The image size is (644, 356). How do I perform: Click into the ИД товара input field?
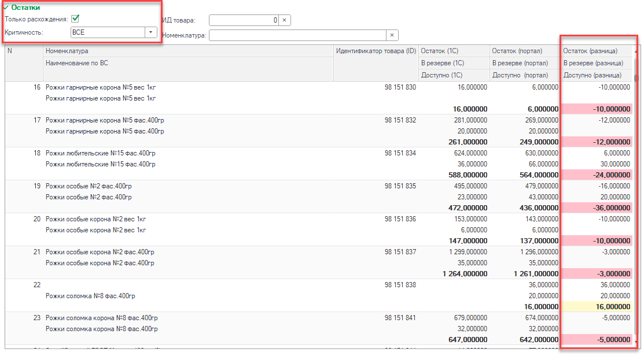pos(243,20)
